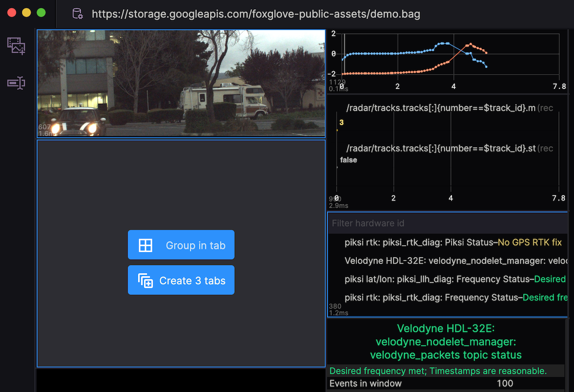Click the grid icon on Group in tab
Screen dimensions: 574x392
145,245
